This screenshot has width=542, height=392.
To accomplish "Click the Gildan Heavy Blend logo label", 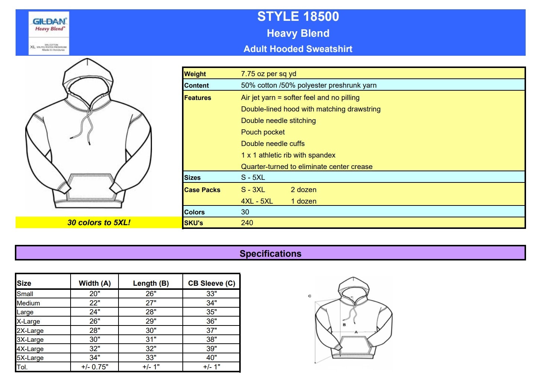I will point(49,33).
